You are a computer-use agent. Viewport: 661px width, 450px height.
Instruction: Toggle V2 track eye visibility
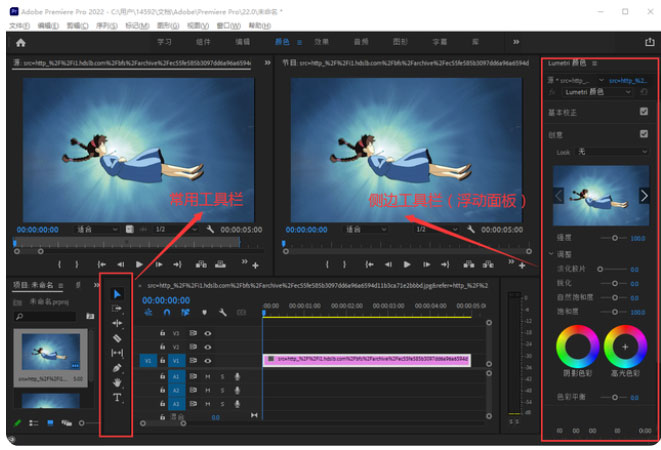[208, 347]
